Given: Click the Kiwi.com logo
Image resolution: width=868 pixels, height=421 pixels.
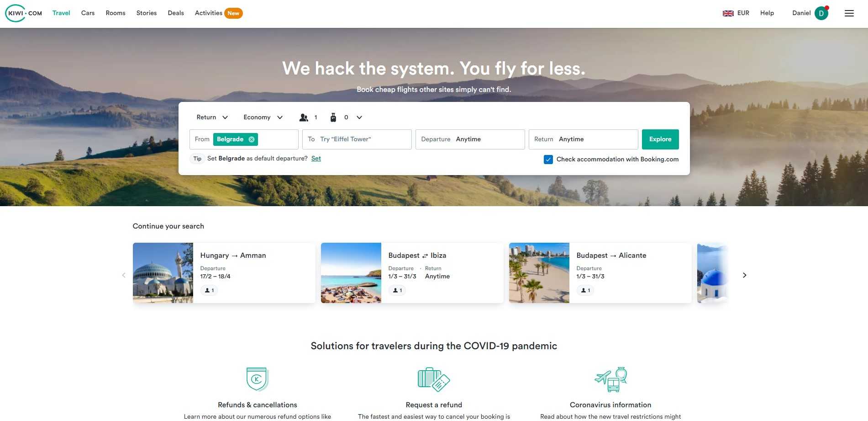Looking at the screenshot, I should click(x=23, y=13).
